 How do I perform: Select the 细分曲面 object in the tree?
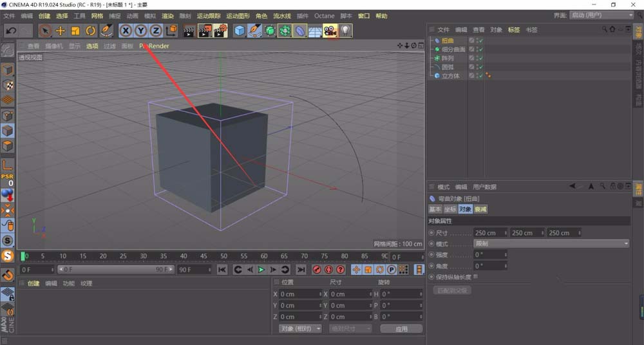(x=454, y=50)
